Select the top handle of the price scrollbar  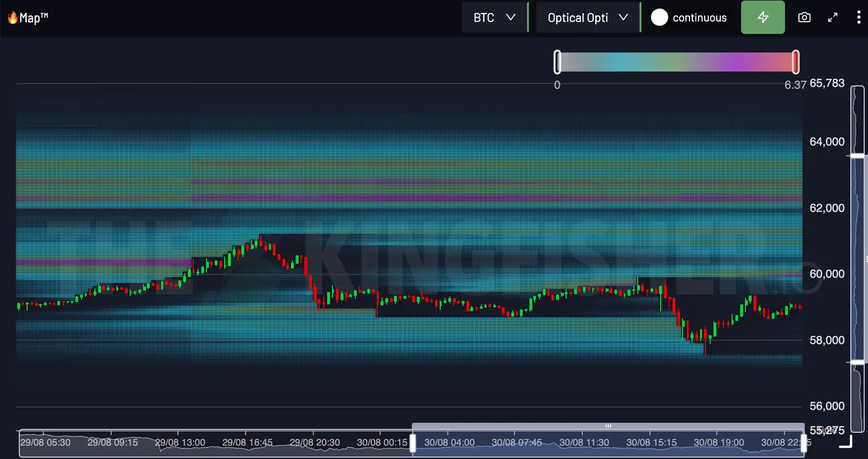[x=857, y=156]
